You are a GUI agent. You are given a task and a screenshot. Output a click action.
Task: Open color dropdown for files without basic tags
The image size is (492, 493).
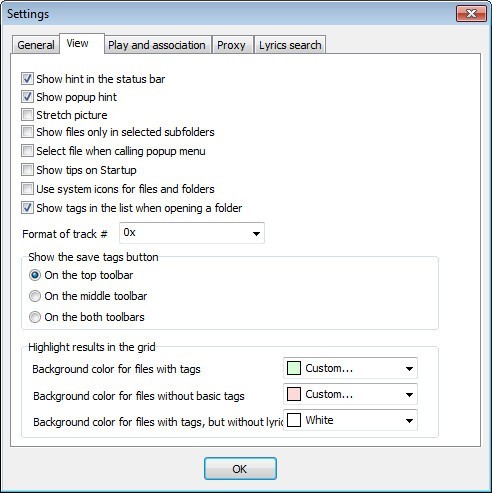[350, 394]
